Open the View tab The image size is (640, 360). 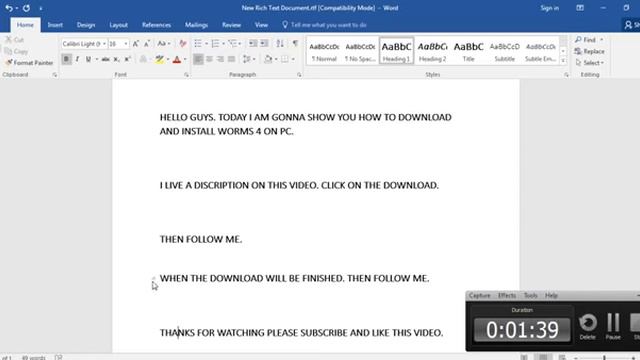pos(261,25)
